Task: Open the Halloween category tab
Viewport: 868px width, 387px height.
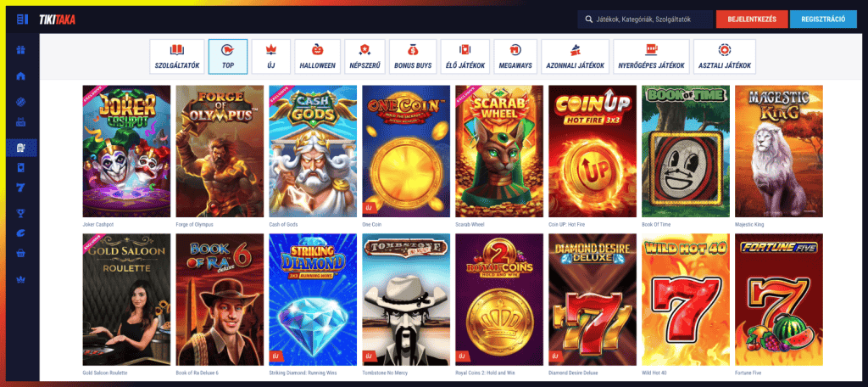Action: 318,57
